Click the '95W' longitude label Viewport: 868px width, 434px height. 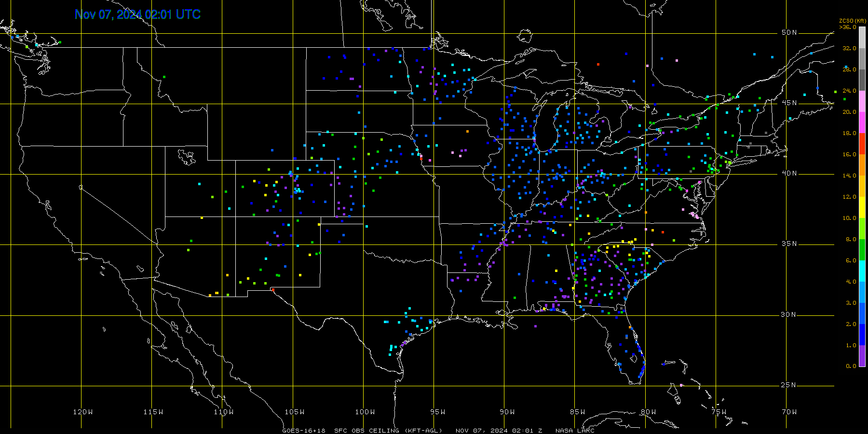438,412
